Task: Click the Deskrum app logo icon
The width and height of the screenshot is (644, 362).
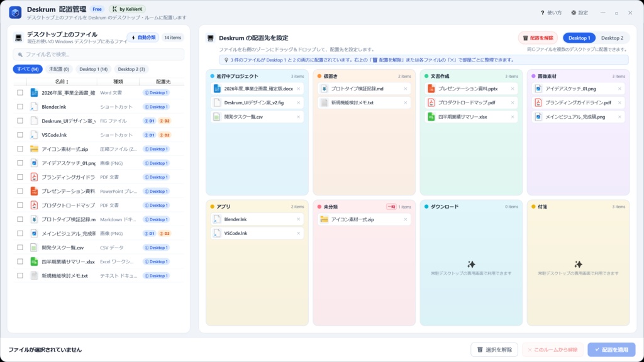Action: tap(15, 13)
